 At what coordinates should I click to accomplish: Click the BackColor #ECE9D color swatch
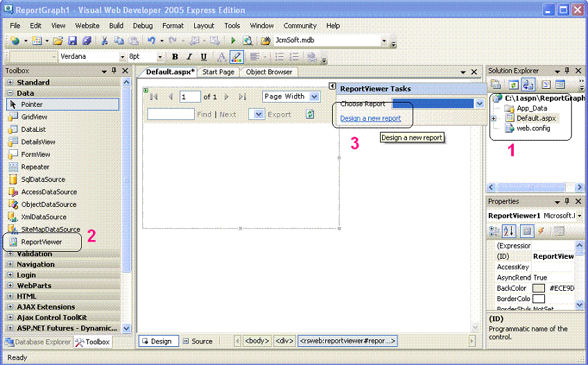(539, 288)
